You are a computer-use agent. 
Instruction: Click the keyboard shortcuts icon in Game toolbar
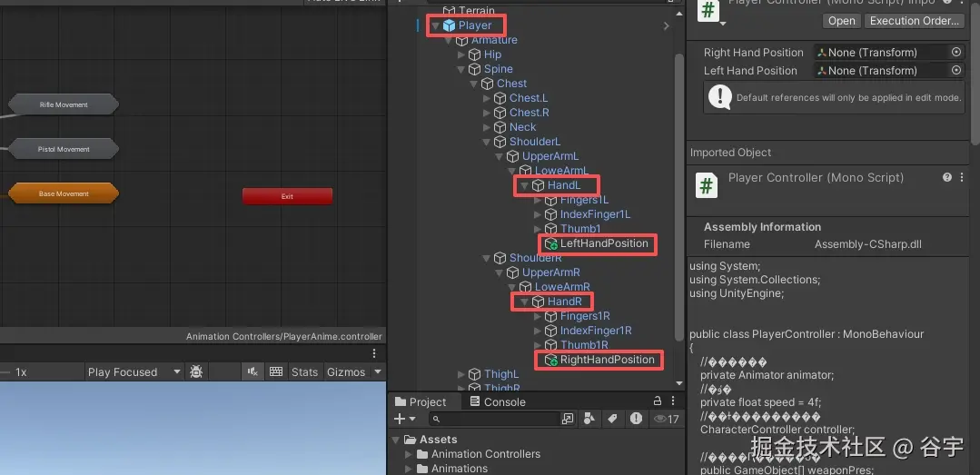point(276,371)
